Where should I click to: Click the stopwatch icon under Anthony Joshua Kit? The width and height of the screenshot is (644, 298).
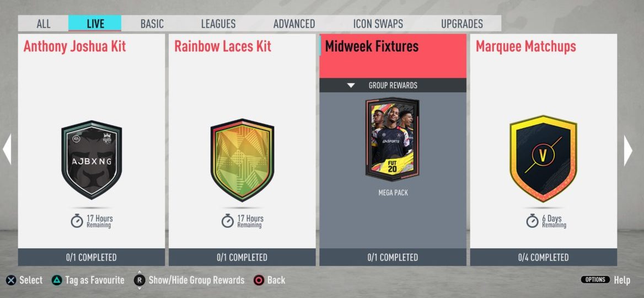point(77,221)
